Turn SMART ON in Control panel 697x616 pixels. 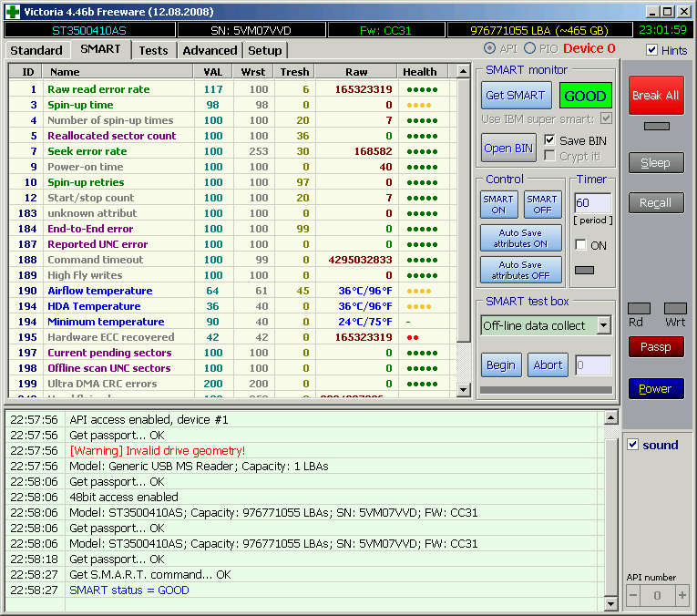tap(498, 204)
